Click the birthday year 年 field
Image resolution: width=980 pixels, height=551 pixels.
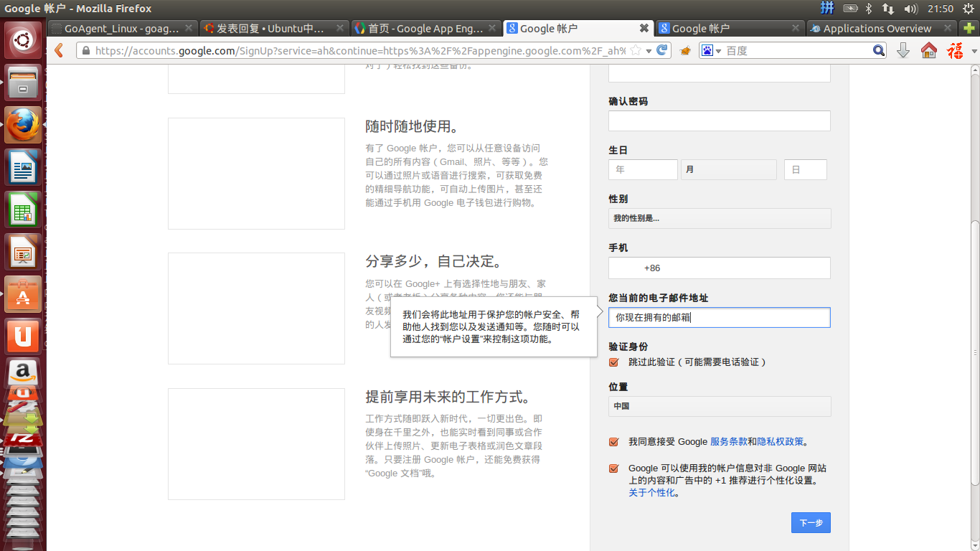pyautogui.click(x=643, y=169)
